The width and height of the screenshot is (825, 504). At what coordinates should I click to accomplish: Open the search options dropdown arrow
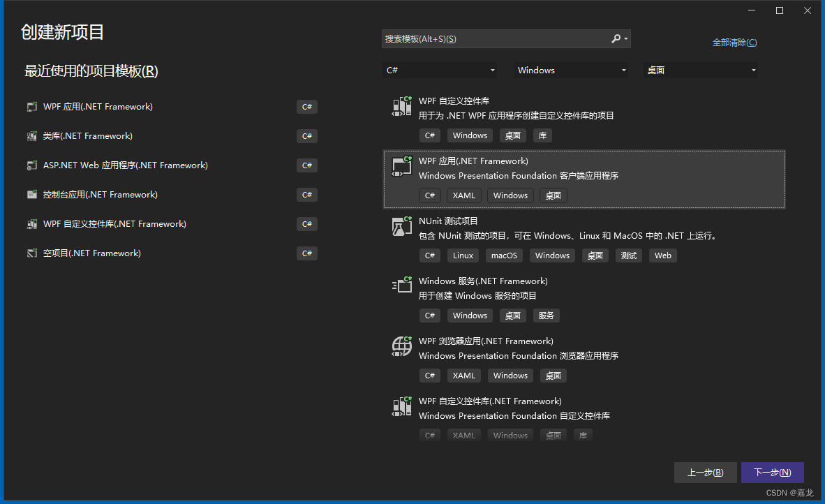(625, 39)
